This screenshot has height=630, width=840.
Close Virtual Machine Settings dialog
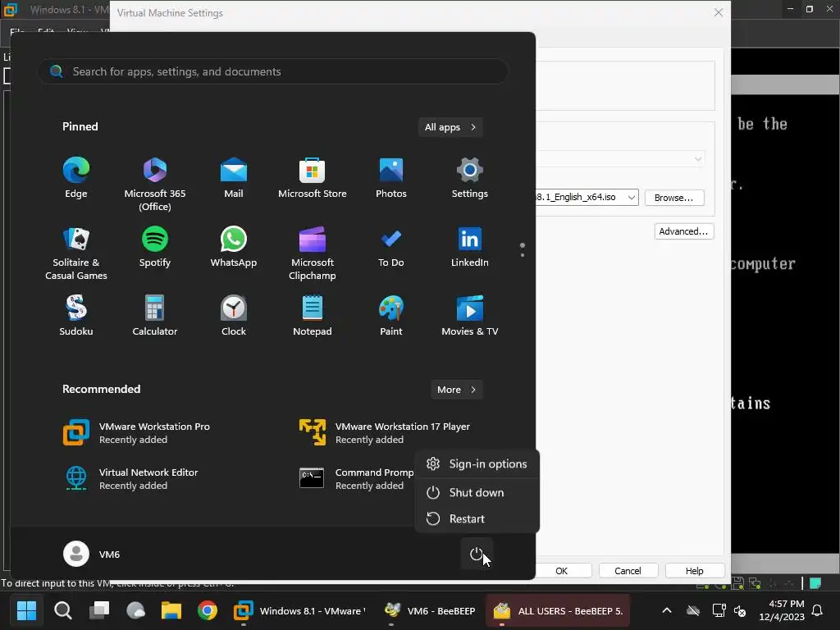tap(719, 12)
